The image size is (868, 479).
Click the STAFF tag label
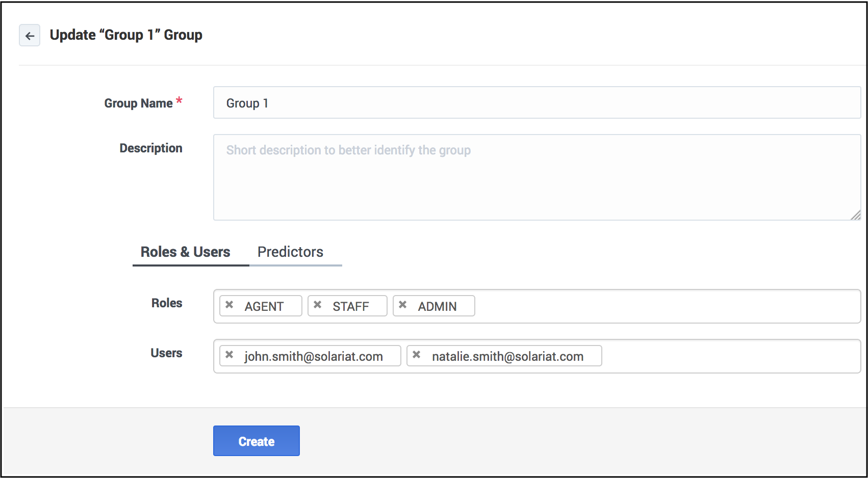(x=351, y=306)
